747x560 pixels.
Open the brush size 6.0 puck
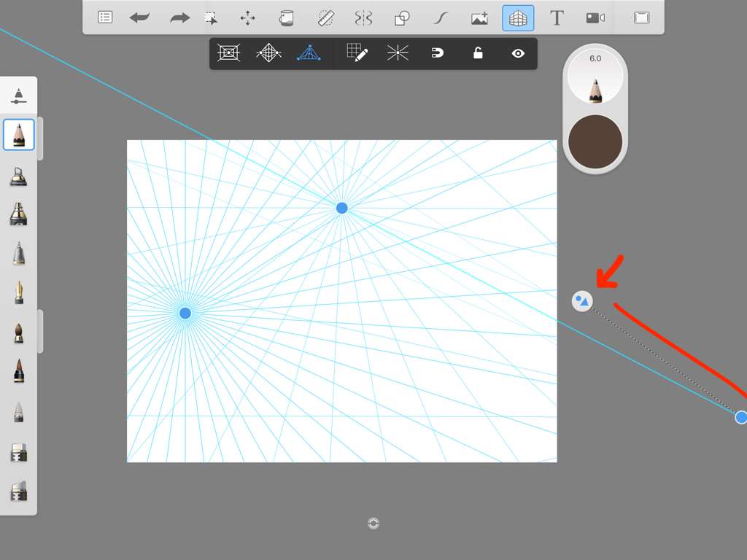[595, 77]
